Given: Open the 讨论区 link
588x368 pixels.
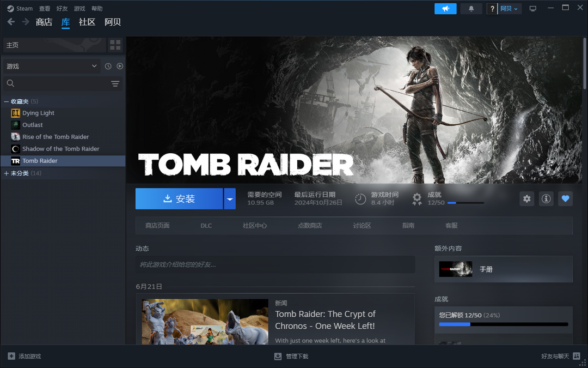Looking at the screenshot, I should coord(362,226).
